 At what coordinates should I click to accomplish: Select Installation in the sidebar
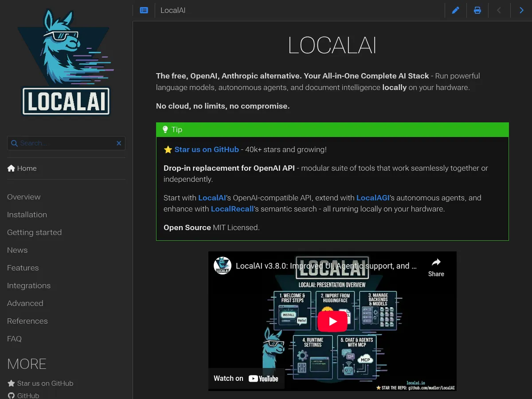click(27, 215)
